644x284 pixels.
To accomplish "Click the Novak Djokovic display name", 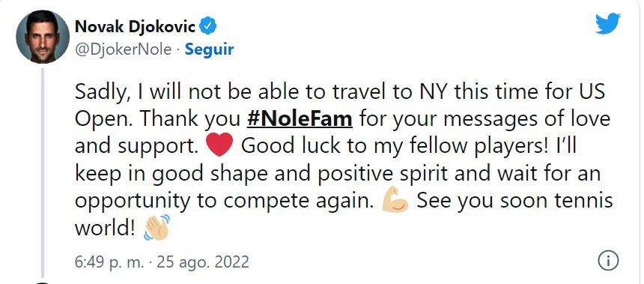I will click(x=135, y=27).
